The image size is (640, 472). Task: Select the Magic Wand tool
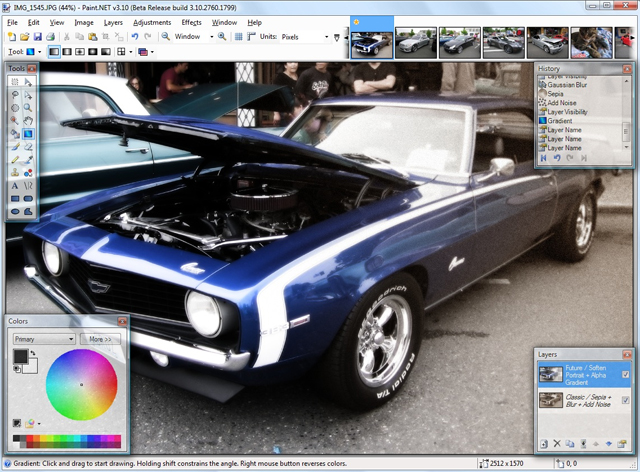pos(15,120)
